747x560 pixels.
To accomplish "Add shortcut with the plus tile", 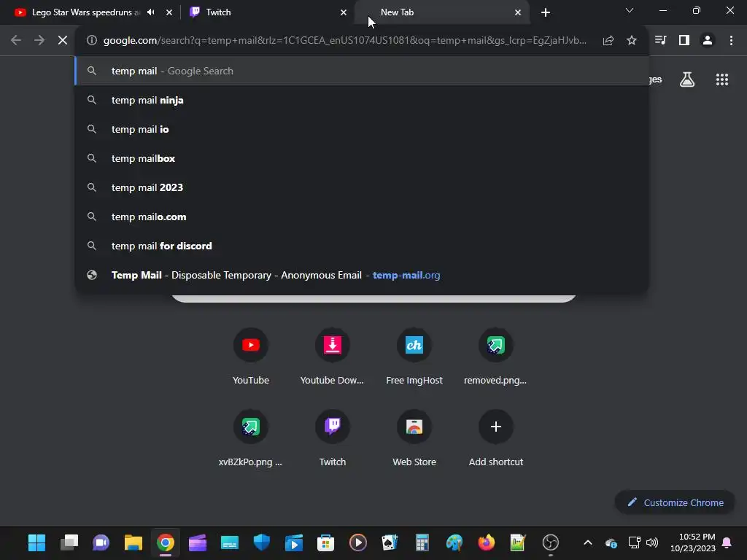I will 495,437.
